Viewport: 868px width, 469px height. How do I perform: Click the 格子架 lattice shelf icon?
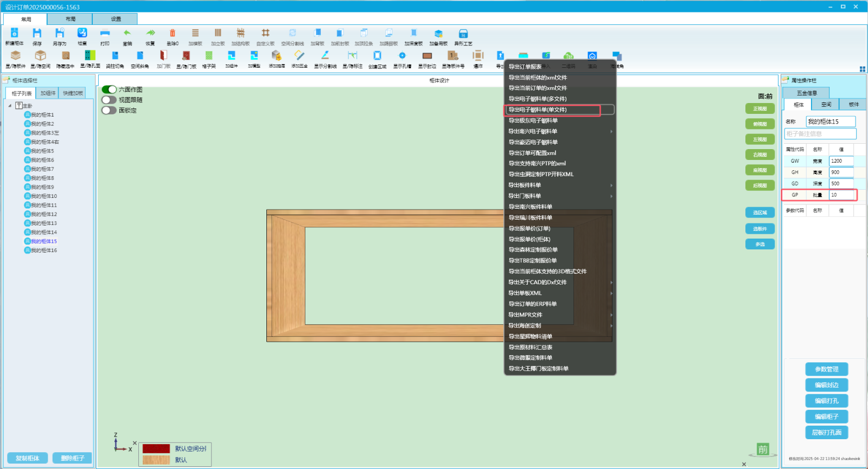(x=209, y=55)
